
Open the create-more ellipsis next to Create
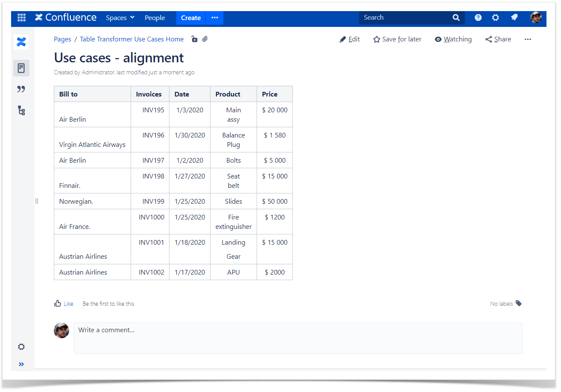coord(215,18)
